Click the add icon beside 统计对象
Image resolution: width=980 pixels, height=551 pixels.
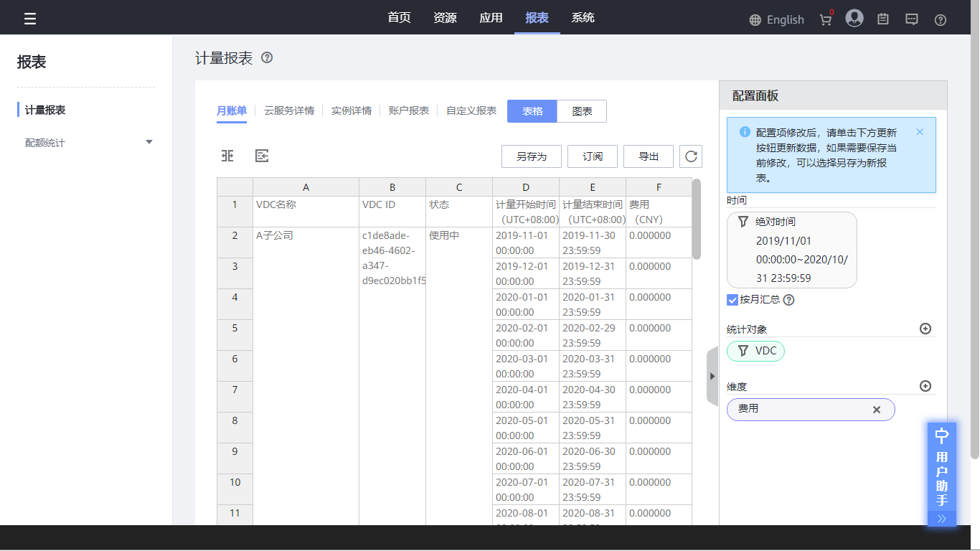point(925,329)
